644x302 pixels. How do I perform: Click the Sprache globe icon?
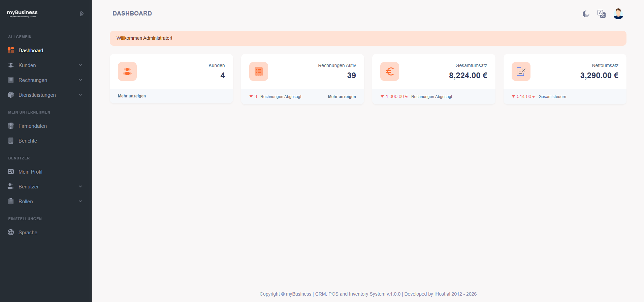point(11,232)
